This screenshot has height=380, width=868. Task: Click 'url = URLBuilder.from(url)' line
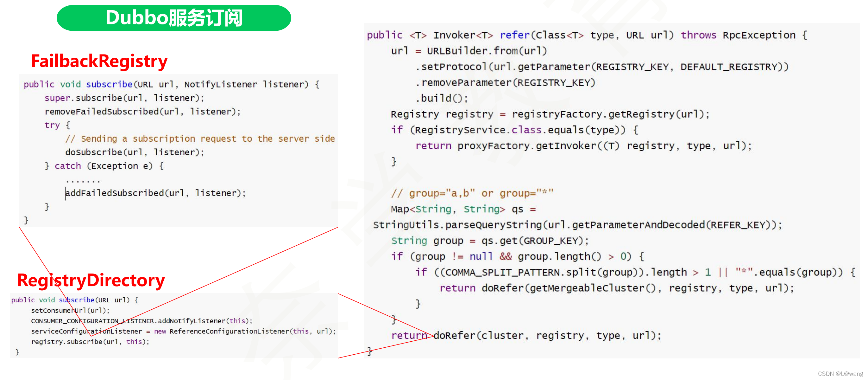[x=469, y=51]
